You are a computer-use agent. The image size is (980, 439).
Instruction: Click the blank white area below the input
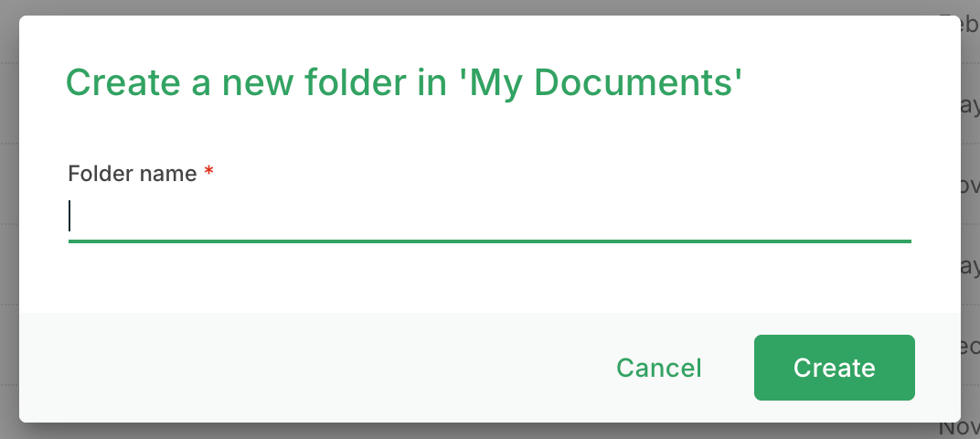489,279
